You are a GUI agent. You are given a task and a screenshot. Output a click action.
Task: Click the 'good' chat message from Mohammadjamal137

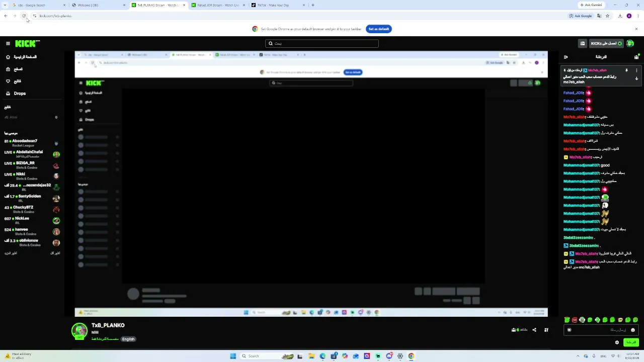coord(586,165)
